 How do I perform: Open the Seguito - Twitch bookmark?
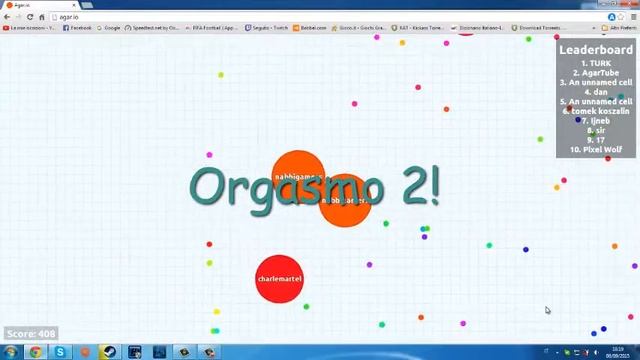pyautogui.click(x=266, y=28)
